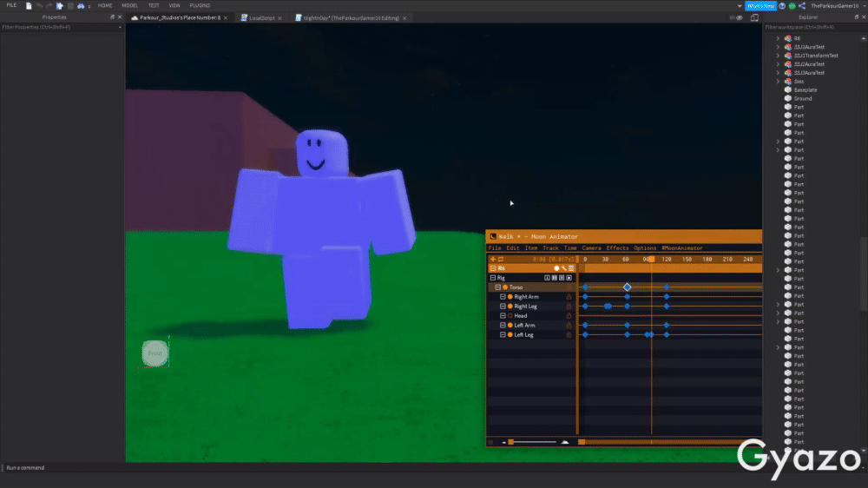Open the File menu in Moon Animator
The width and height of the screenshot is (868, 488).
(495, 248)
